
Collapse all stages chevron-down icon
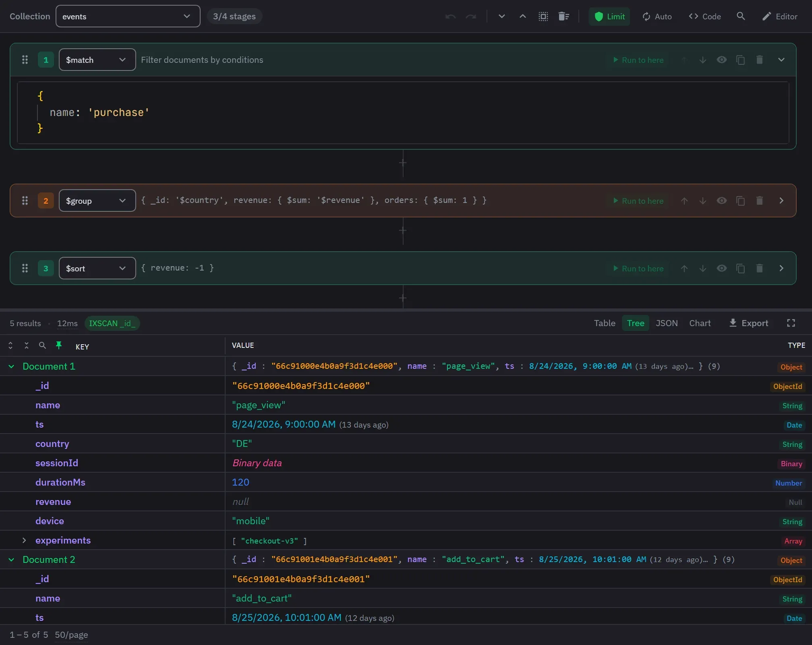tap(501, 17)
